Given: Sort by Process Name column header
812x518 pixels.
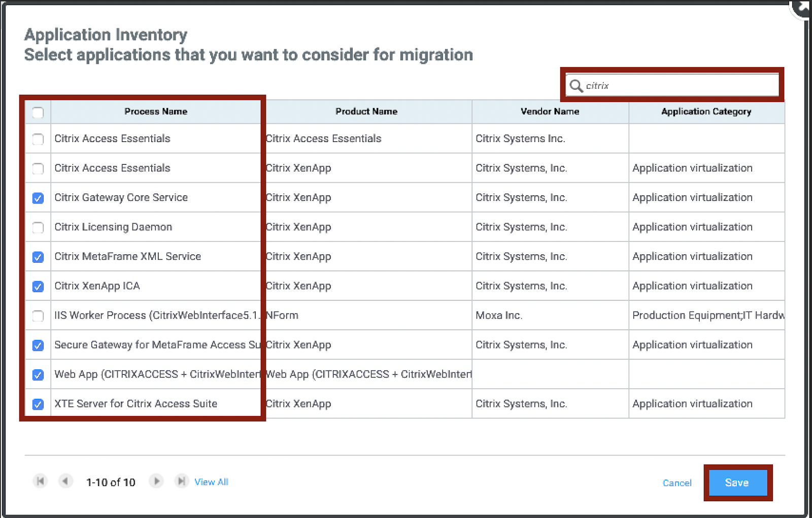Looking at the screenshot, I should (x=156, y=112).
